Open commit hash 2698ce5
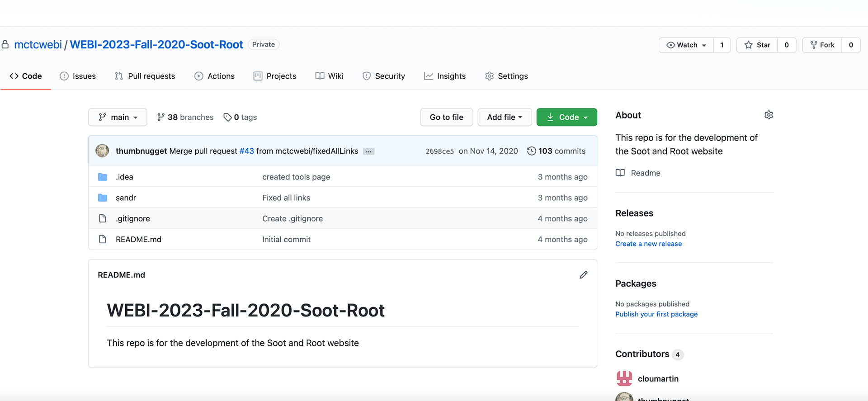Image resolution: width=868 pixels, height=401 pixels. point(439,151)
